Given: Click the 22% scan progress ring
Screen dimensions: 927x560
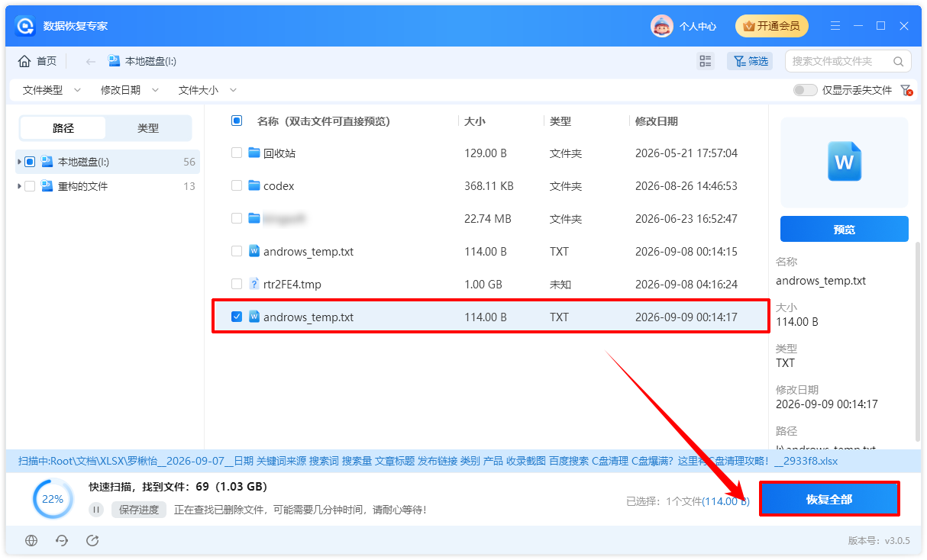Looking at the screenshot, I should pos(53,499).
